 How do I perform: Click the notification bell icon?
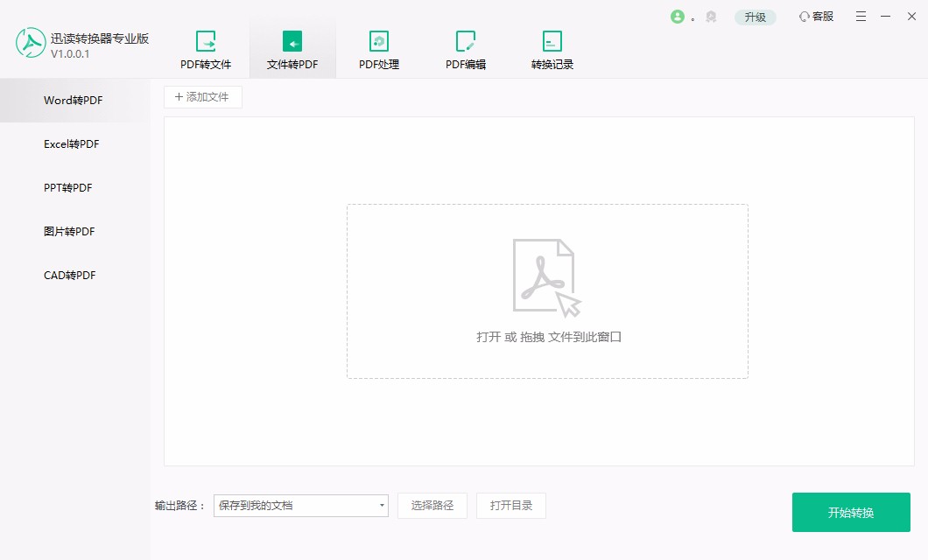(711, 16)
